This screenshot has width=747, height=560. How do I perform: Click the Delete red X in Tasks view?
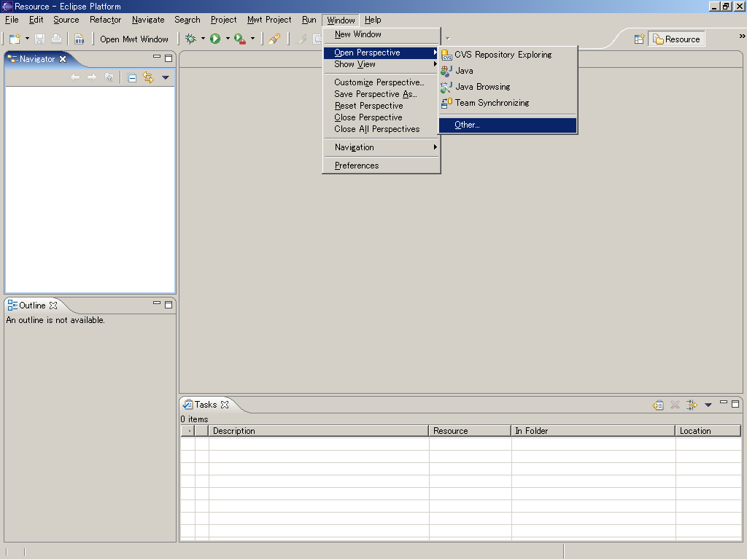click(x=675, y=405)
